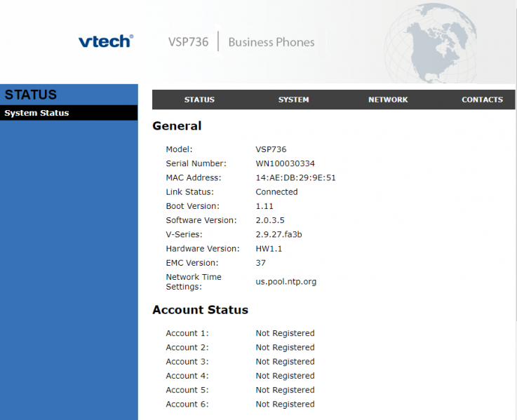Click the vertical scrollbar on right edge
The image size is (517, 420).
click(x=516, y=165)
